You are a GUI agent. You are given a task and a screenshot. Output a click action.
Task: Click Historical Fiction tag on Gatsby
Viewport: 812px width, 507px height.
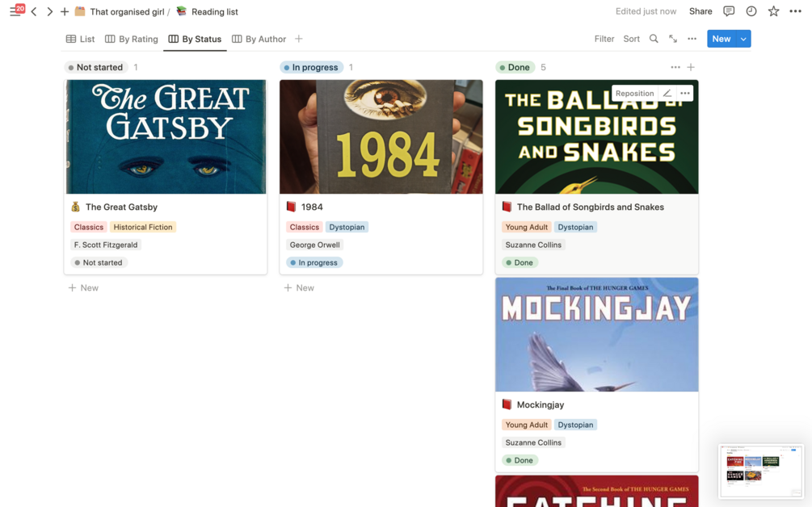click(x=143, y=227)
